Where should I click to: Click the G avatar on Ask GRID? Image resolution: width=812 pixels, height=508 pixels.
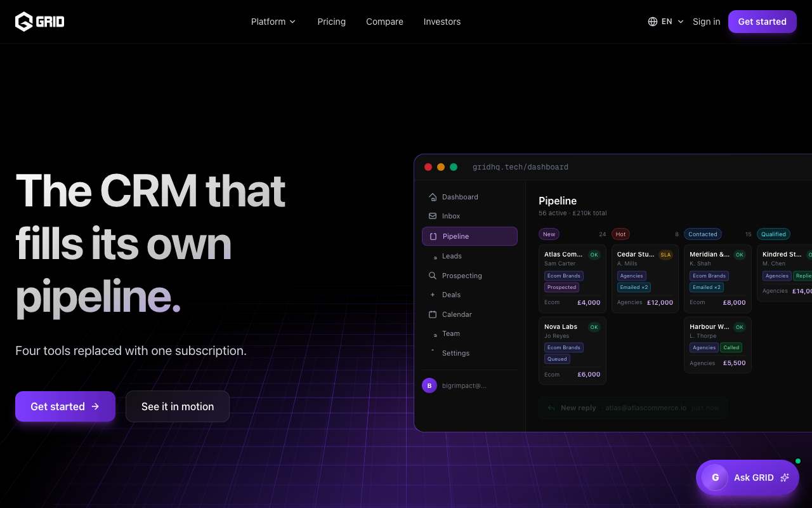(x=716, y=478)
